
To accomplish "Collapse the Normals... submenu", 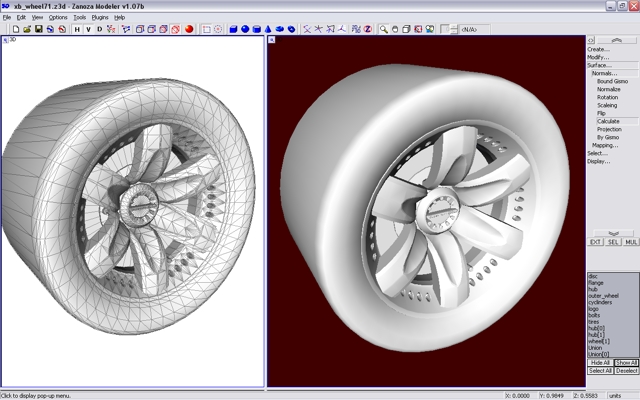I will click(x=604, y=73).
